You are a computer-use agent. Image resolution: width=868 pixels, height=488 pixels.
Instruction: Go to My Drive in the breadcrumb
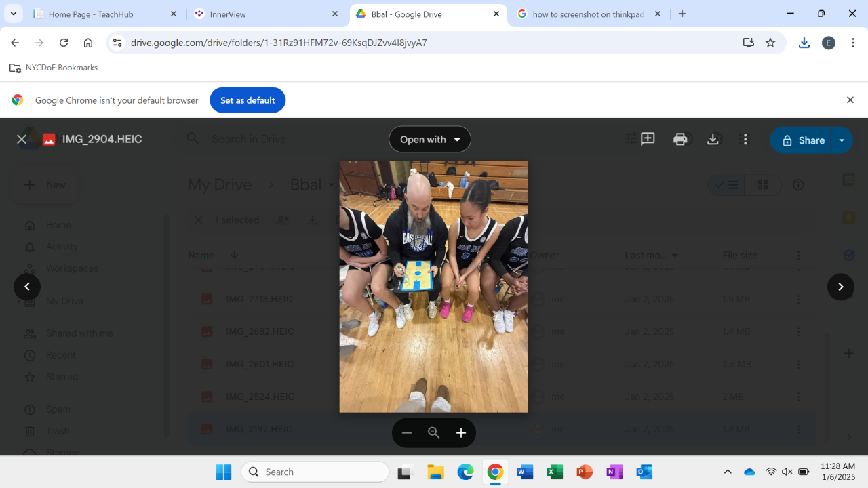pyautogui.click(x=220, y=185)
